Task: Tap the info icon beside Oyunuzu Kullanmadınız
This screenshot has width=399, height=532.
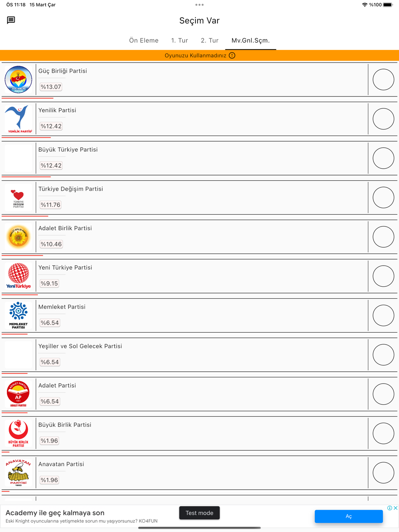Action: click(x=232, y=55)
